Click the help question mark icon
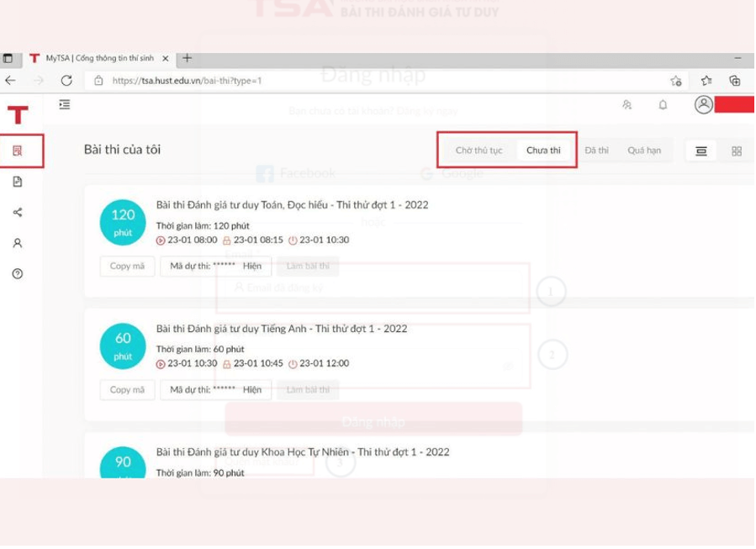 coord(18,274)
